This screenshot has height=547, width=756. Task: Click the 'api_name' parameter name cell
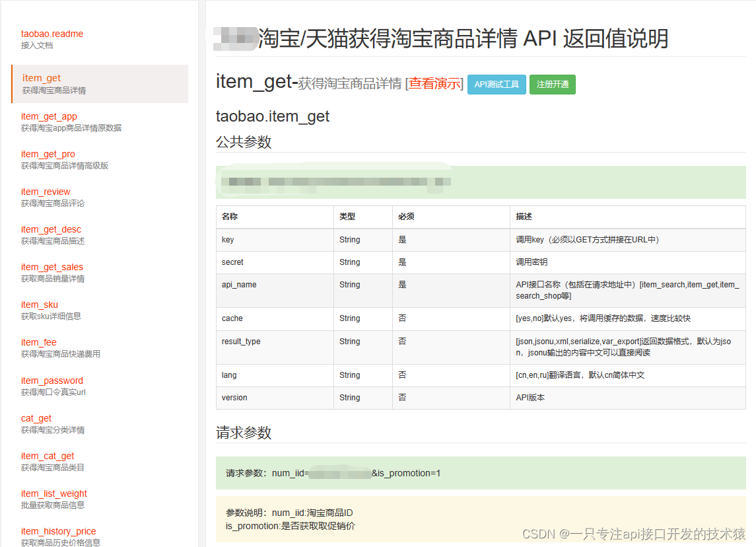click(x=275, y=291)
